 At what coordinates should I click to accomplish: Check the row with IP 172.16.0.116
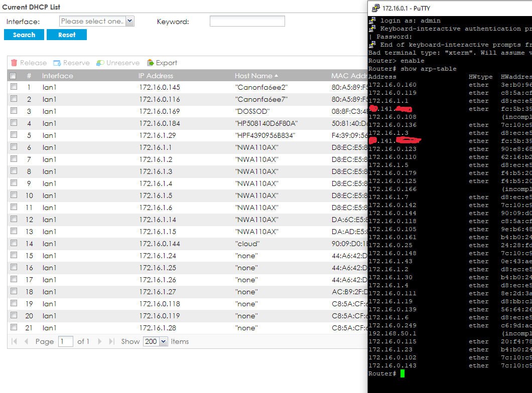point(14,99)
